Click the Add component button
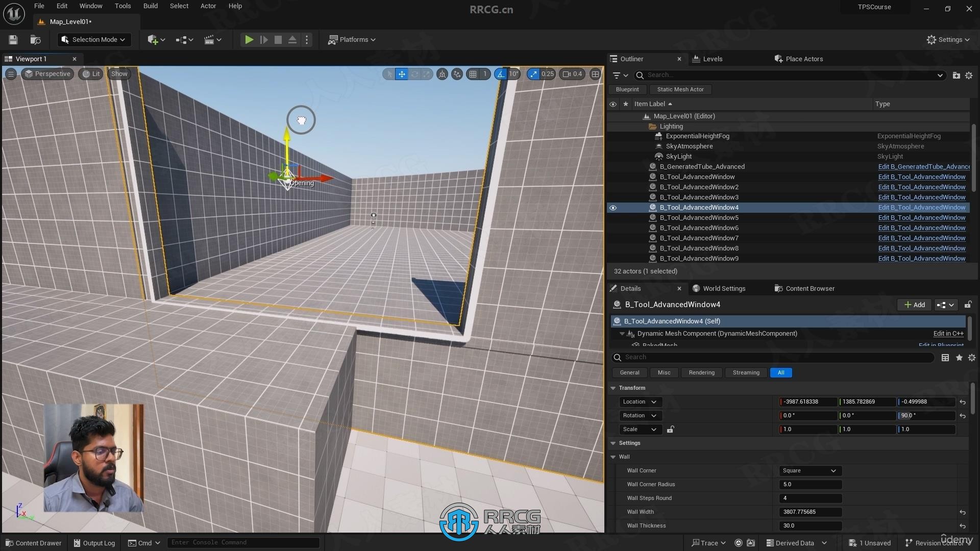Screen dimensions: 980x551 tap(914, 305)
